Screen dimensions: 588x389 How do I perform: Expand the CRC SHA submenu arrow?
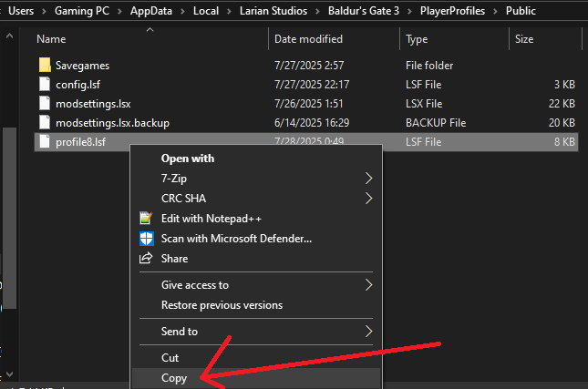pos(368,198)
